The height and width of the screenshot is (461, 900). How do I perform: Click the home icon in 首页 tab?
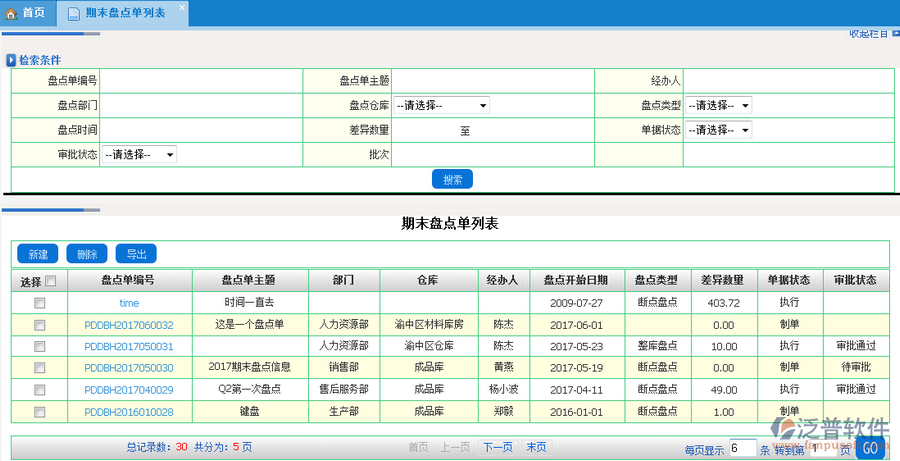point(12,13)
